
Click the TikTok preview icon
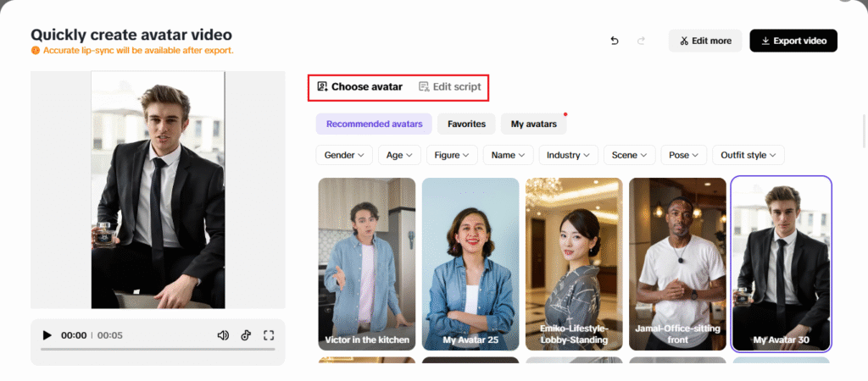point(247,335)
